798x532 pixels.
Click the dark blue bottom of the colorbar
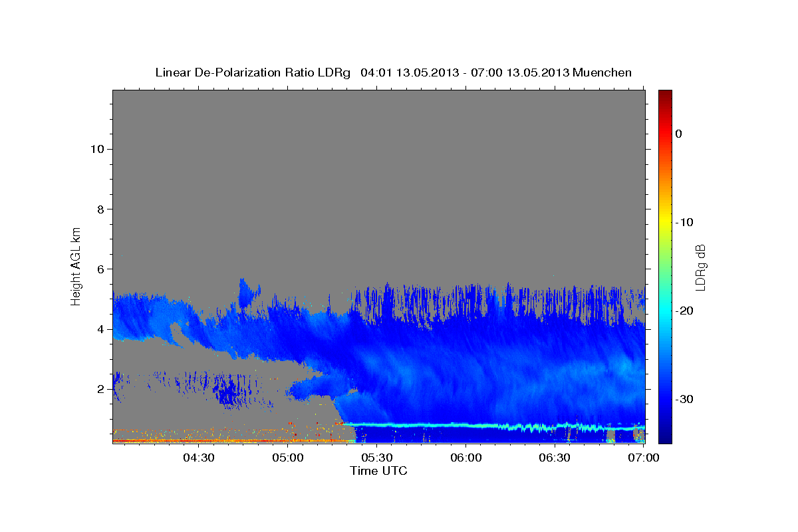(x=665, y=436)
